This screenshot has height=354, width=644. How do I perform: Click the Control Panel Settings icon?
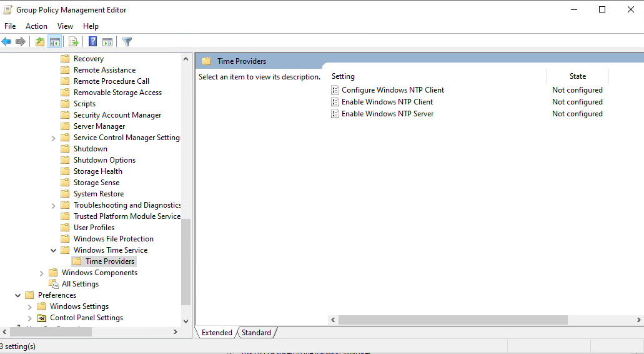coord(41,318)
